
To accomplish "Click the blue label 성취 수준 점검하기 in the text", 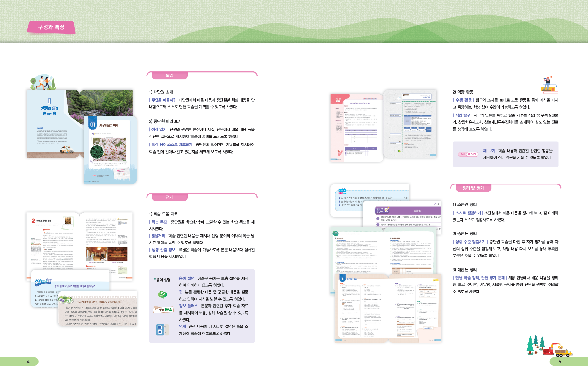I will (471, 242).
